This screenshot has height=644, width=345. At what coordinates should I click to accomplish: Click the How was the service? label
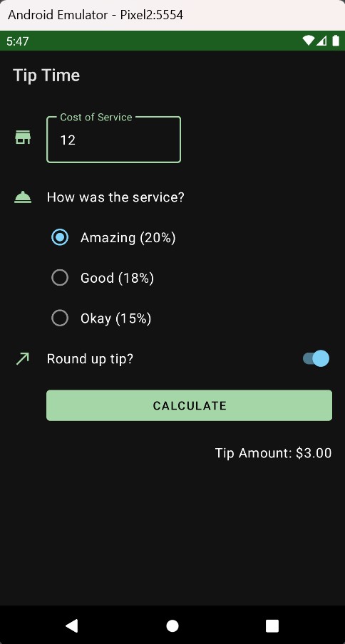pos(115,197)
